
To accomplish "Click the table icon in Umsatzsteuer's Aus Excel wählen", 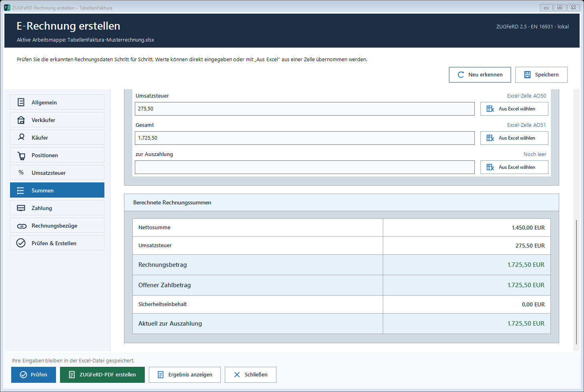I will (490, 109).
